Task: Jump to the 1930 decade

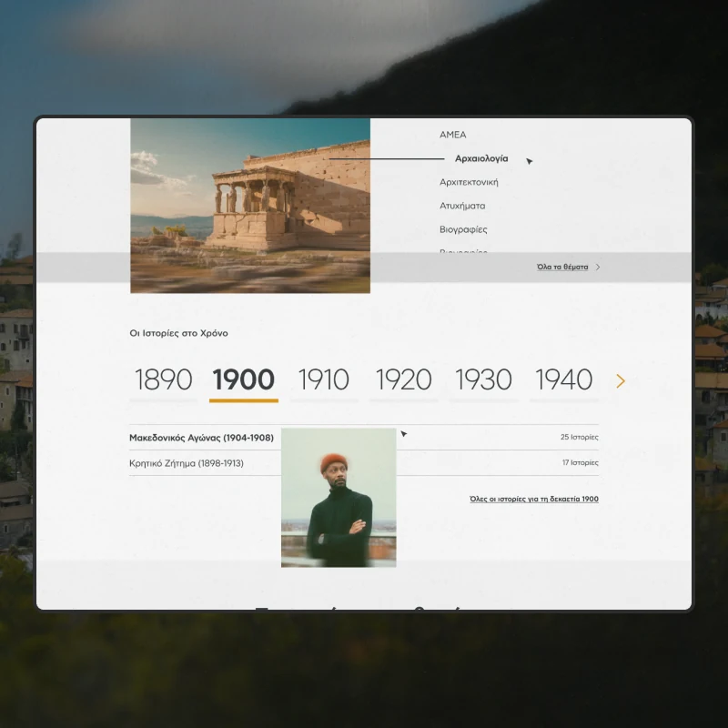Action: tap(483, 379)
